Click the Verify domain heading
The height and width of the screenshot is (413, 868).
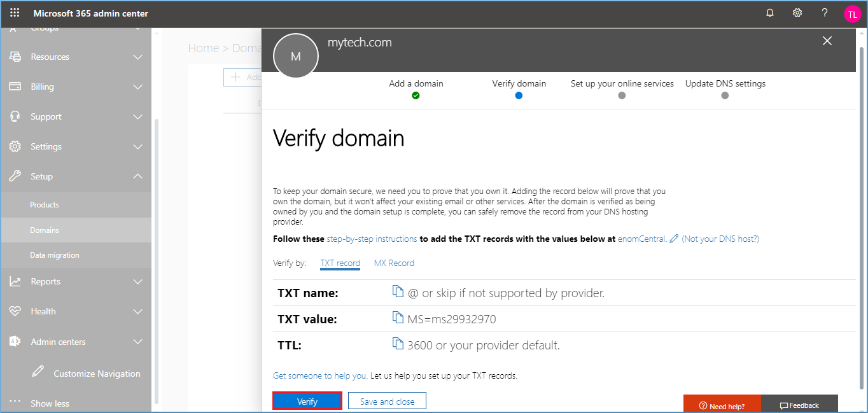tap(339, 138)
